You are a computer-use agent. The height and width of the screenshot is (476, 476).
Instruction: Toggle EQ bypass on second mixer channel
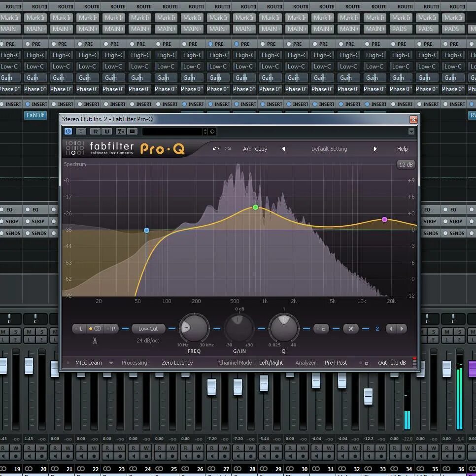coord(28,209)
